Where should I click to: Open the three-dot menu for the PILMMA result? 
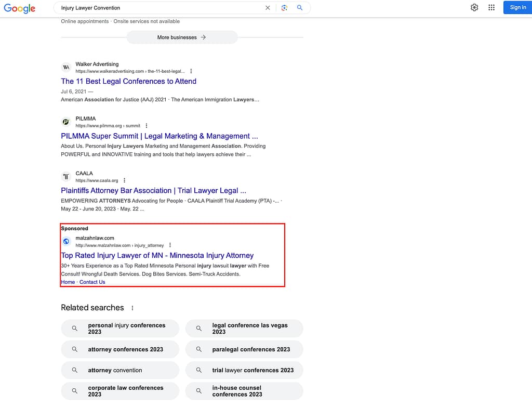click(x=146, y=126)
